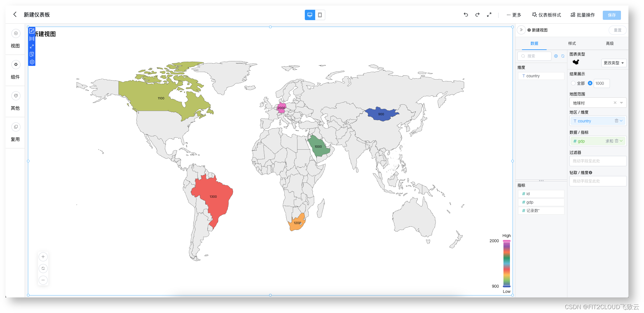Click the color gradient legend bar

[507, 264]
